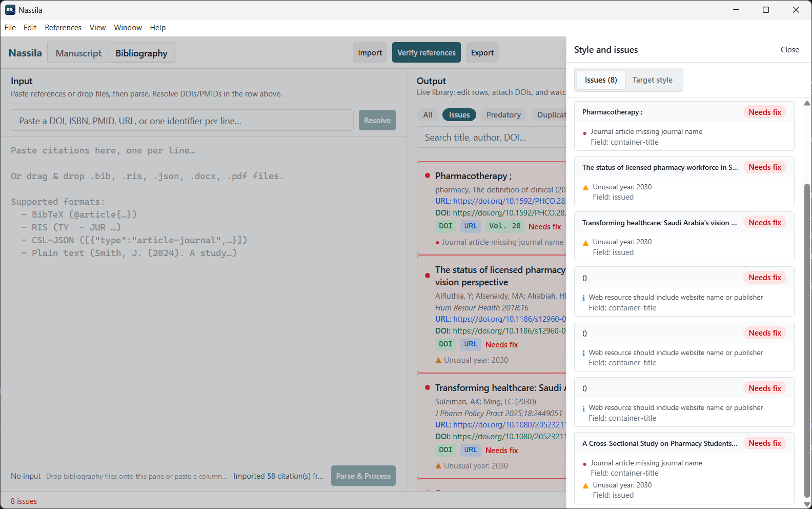The width and height of the screenshot is (812, 509).
Task: Click Verify references button
Action: (x=427, y=52)
